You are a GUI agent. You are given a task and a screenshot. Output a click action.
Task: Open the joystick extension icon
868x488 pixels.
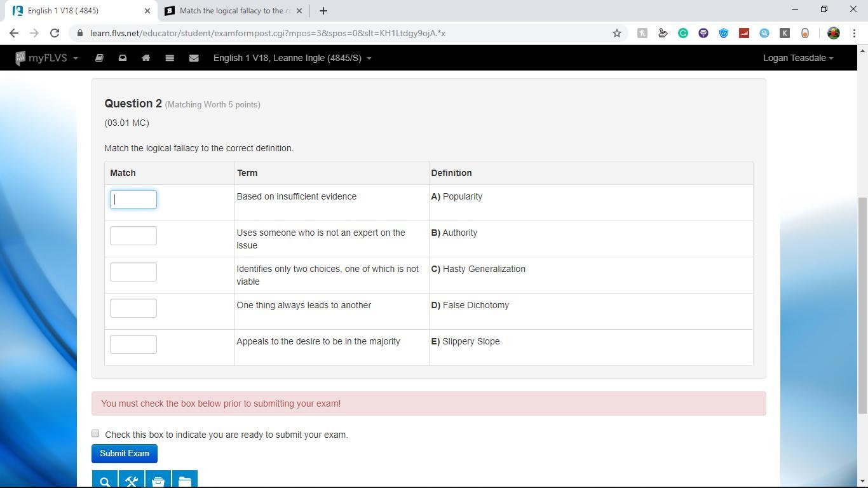pyautogui.click(x=663, y=33)
